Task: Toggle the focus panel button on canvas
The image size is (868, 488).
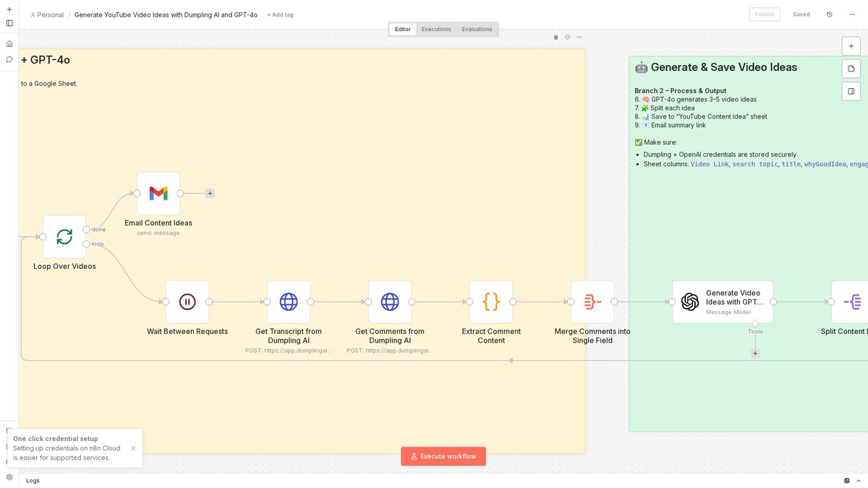Action: [x=851, y=92]
